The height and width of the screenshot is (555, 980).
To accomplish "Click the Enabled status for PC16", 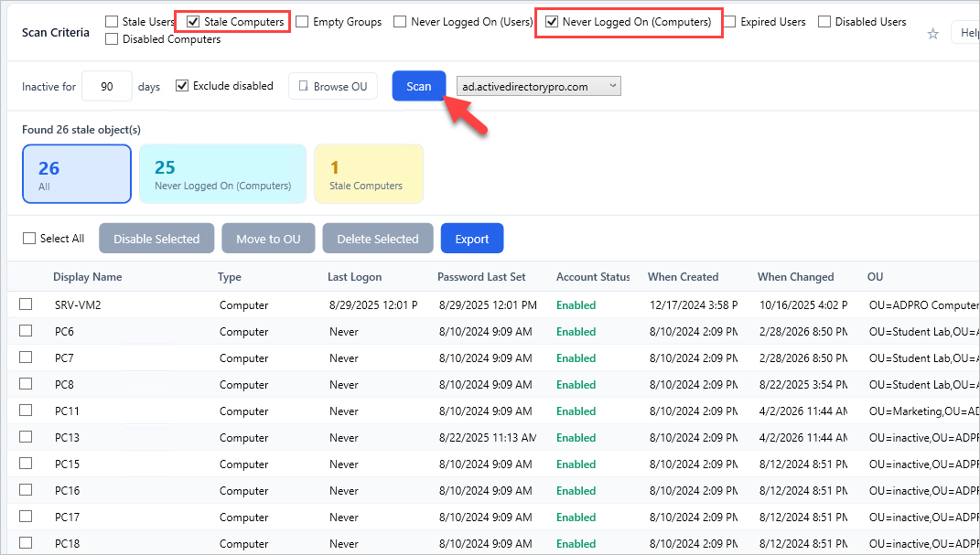I will (576, 491).
